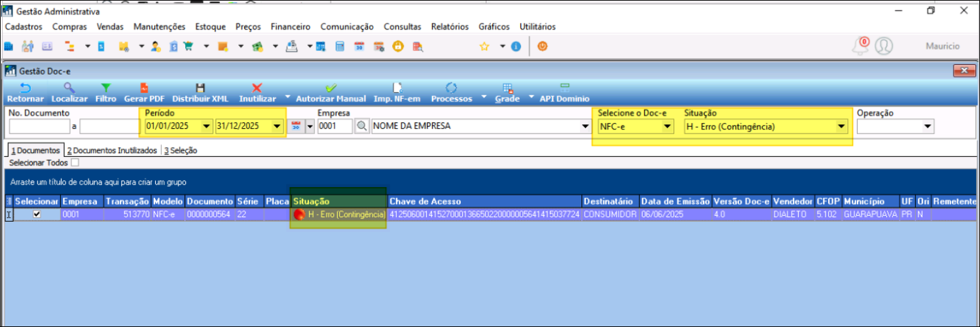
Task: Click the Distribuir XML save icon
Action: click(201, 88)
